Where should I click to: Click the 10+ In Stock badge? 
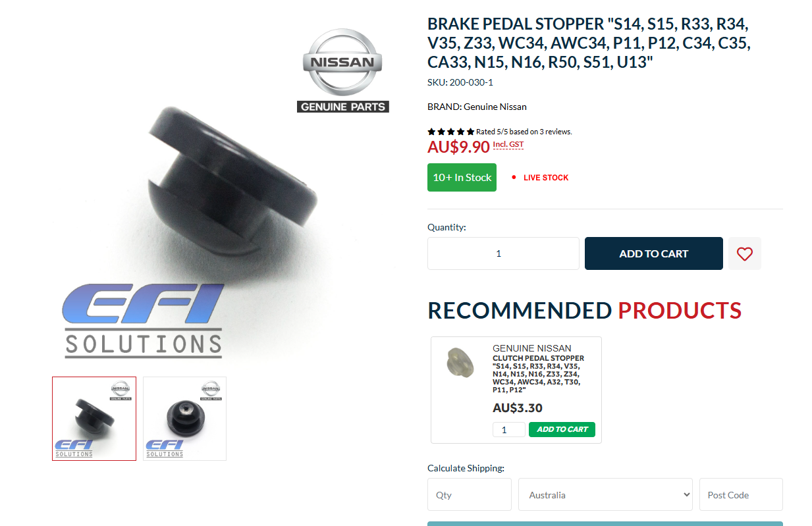pyautogui.click(x=462, y=178)
